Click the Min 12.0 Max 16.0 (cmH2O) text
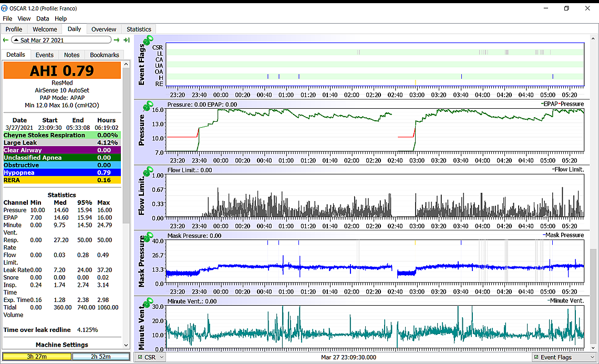 pos(62,105)
